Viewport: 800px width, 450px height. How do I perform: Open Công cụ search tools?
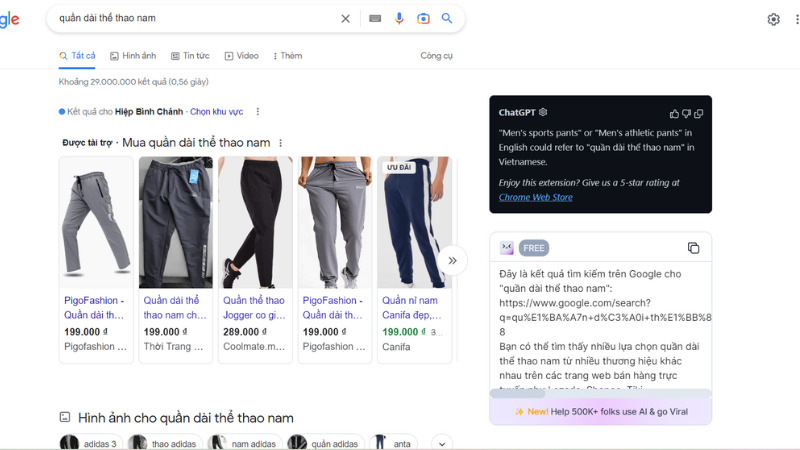[436, 56]
